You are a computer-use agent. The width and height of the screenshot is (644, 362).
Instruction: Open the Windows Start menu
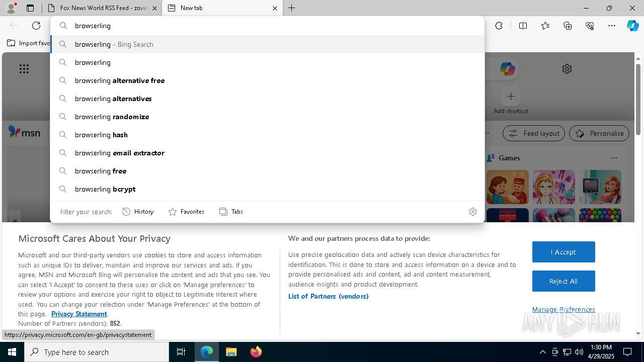point(12,352)
